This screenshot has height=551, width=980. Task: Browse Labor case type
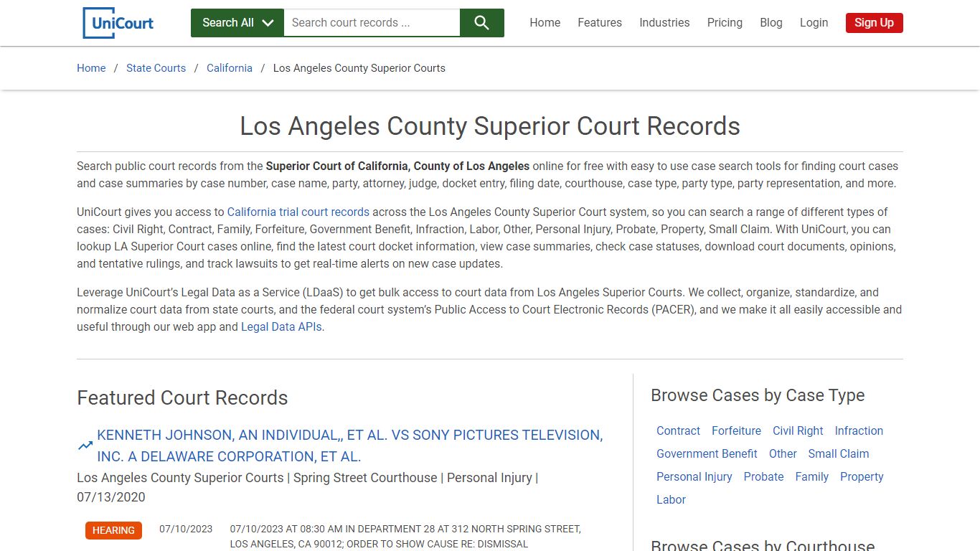671,500
